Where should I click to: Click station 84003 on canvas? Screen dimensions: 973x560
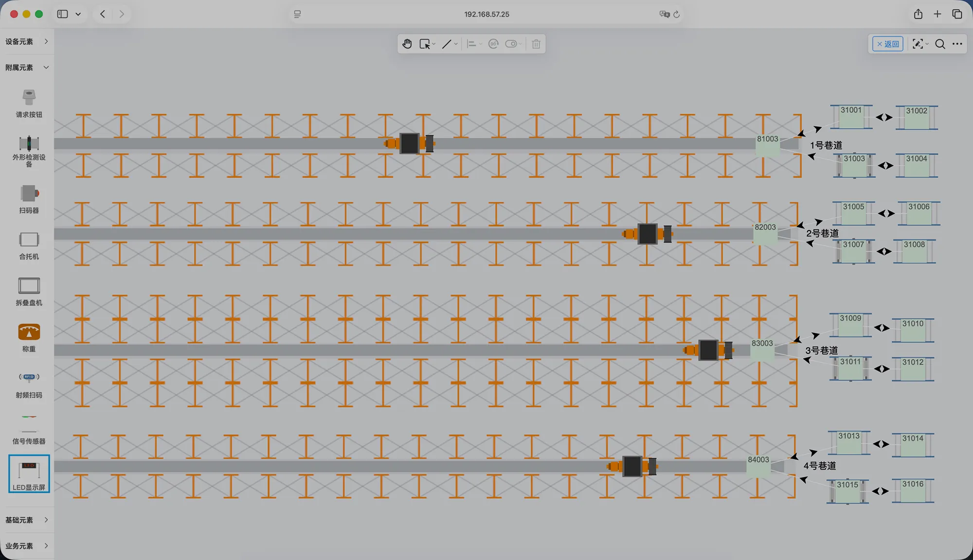click(x=758, y=466)
